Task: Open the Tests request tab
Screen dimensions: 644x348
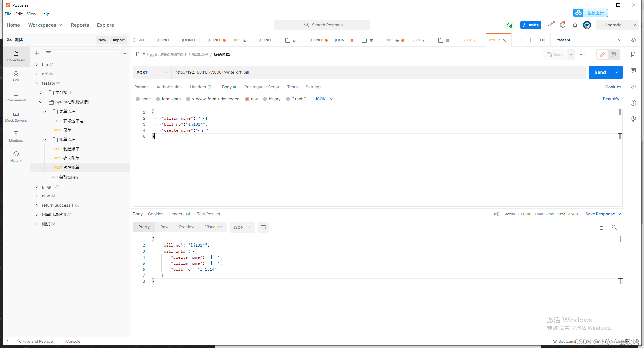Action: pyautogui.click(x=292, y=87)
